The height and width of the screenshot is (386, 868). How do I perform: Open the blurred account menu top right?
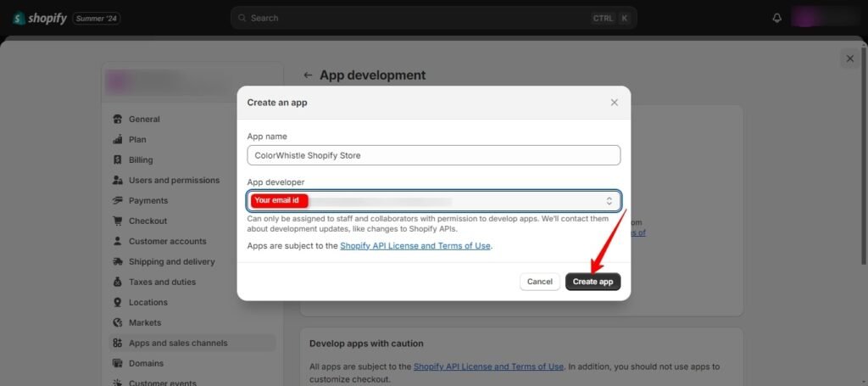click(x=825, y=18)
